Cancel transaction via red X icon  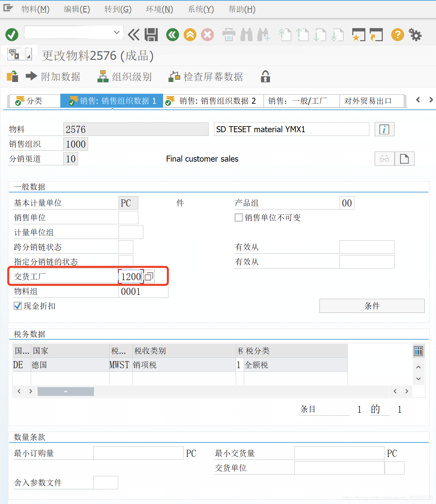point(207,34)
